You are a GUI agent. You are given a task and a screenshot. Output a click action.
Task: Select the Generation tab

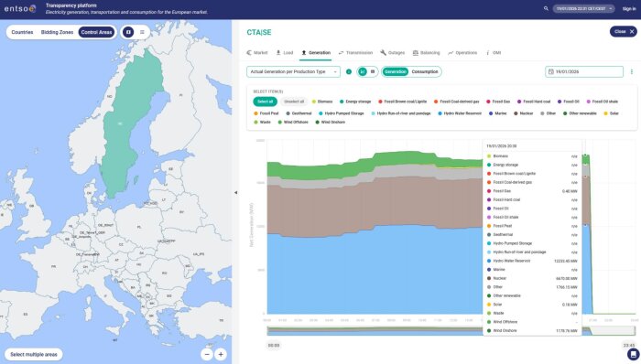(x=316, y=53)
